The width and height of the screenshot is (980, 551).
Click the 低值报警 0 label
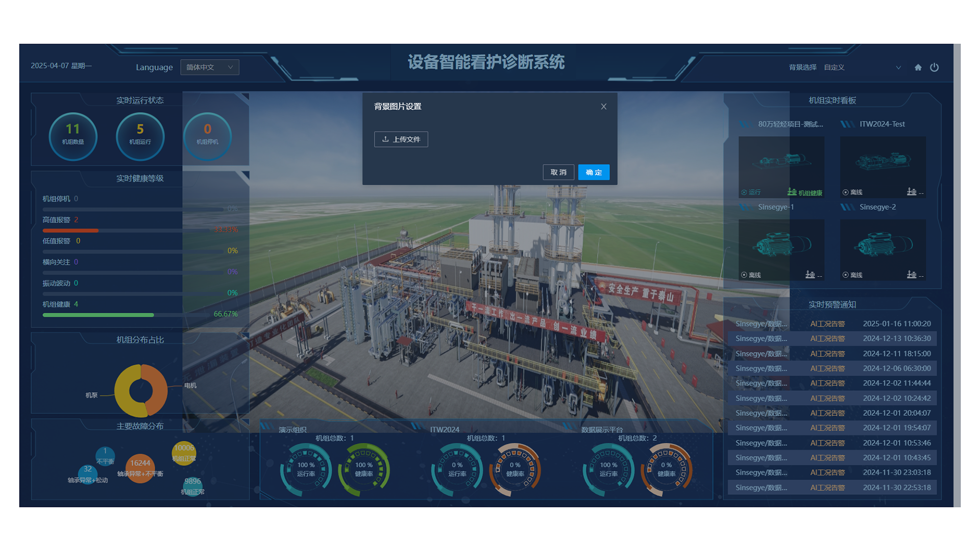(x=61, y=241)
